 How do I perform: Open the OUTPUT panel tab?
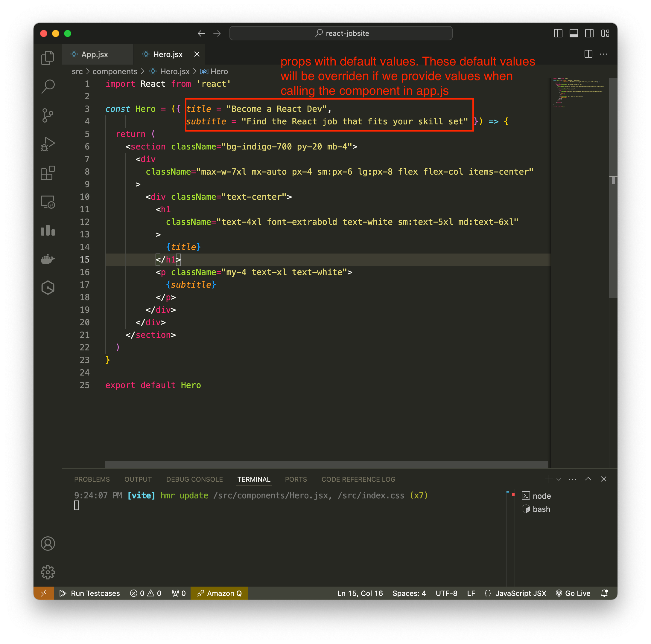tap(138, 479)
